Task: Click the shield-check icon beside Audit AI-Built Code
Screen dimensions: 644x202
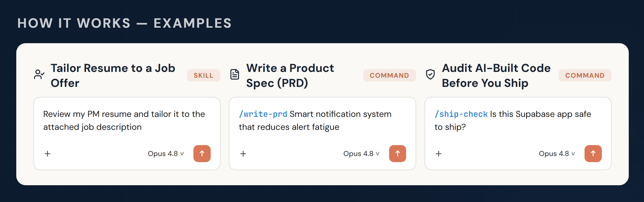Action: point(430,75)
